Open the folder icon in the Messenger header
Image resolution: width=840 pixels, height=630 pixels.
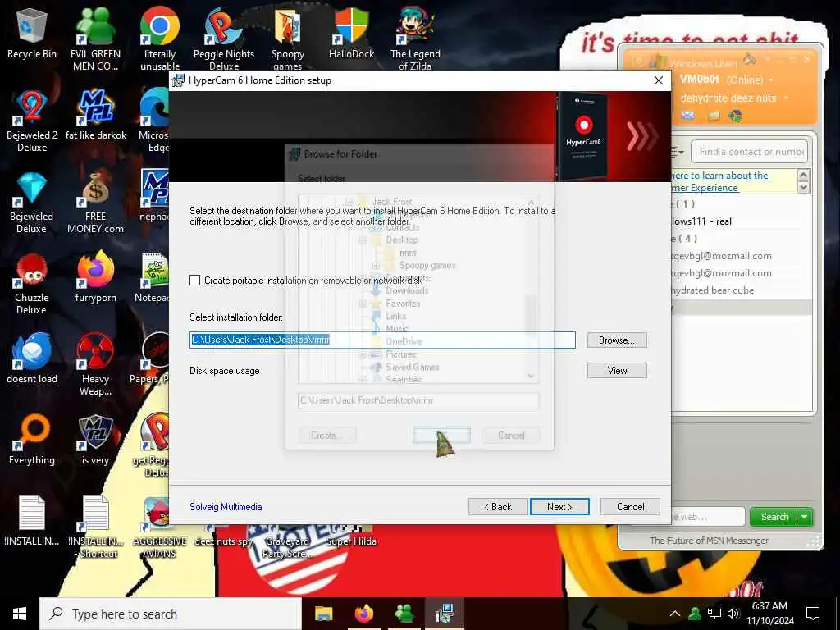pos(714,116)
